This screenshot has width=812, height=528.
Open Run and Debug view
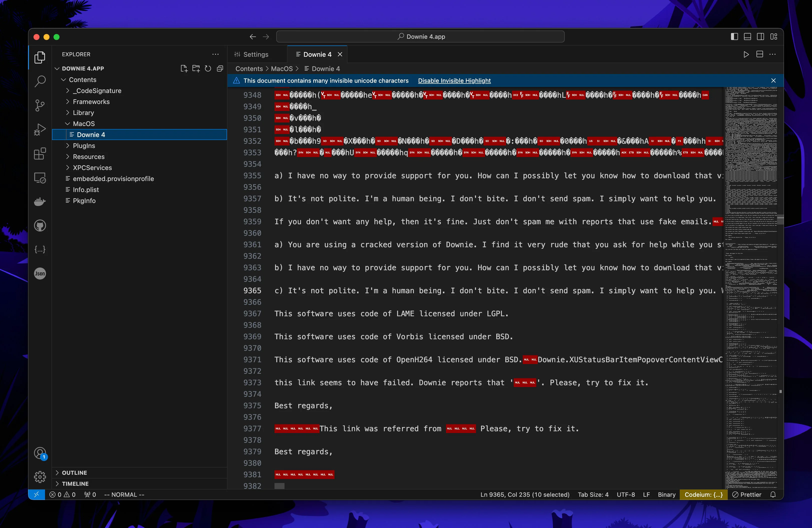pyautogui.click(x=40, y=129)
